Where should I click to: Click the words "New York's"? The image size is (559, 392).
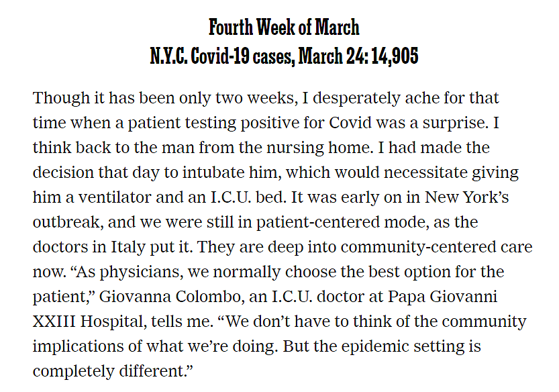tap(467, 197)
